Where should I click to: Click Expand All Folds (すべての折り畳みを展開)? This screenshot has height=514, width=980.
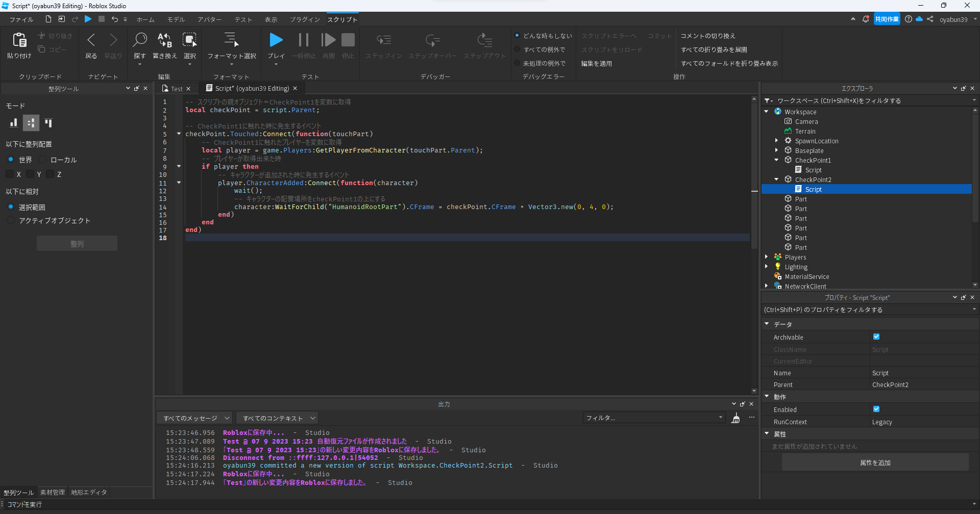click(x=714, y=49)
